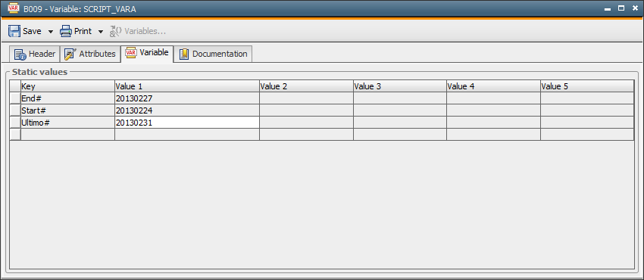Image resolution: width=644 pixels, height=280 pixels.
Task: Click the Print printer icon
Action: [x=66, y=32]
